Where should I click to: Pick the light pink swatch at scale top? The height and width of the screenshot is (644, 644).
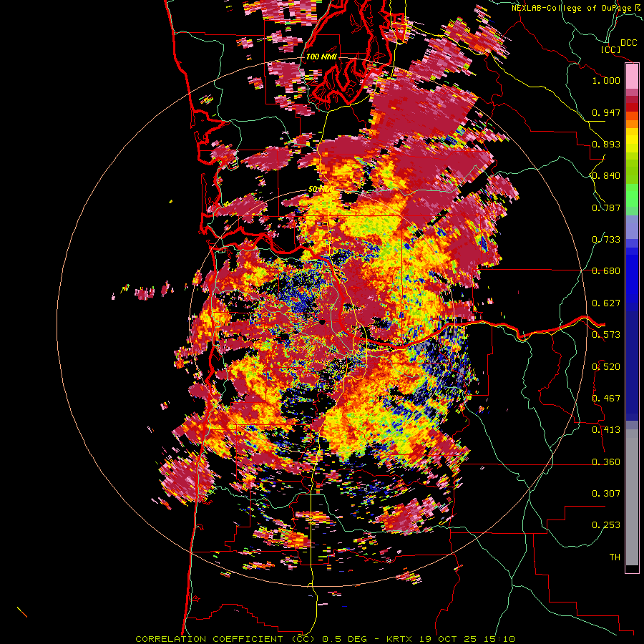[x=632, y=77]
